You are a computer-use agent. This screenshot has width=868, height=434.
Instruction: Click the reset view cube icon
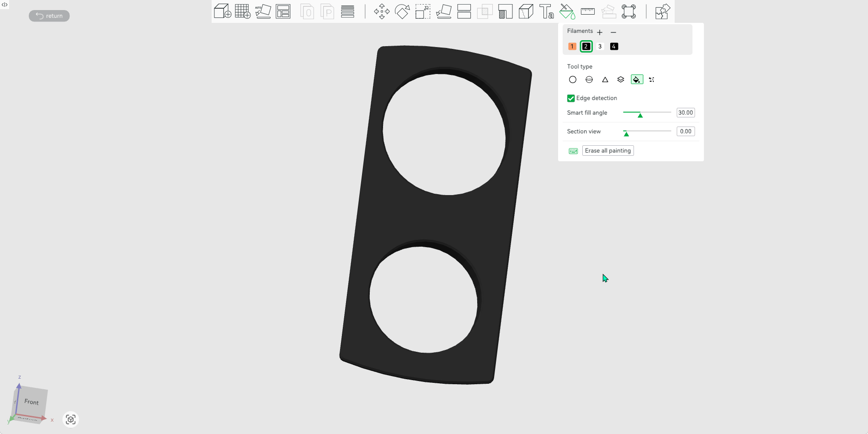(70, 419)
